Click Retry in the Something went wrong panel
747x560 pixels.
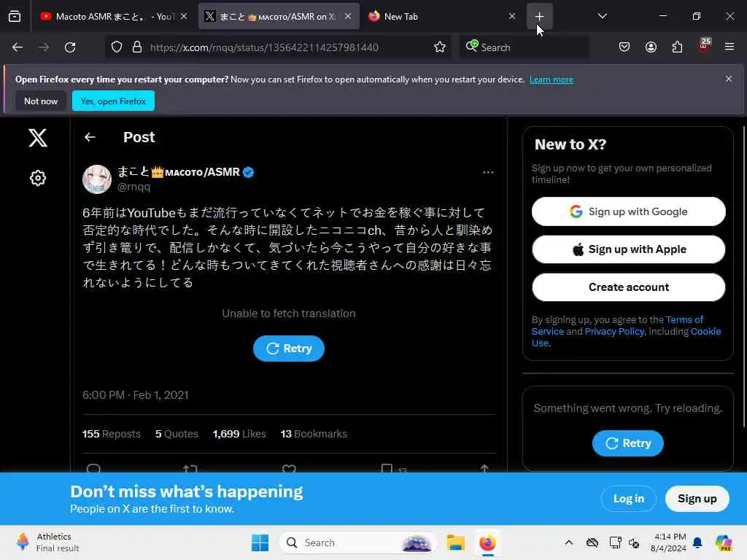point(628,443)
